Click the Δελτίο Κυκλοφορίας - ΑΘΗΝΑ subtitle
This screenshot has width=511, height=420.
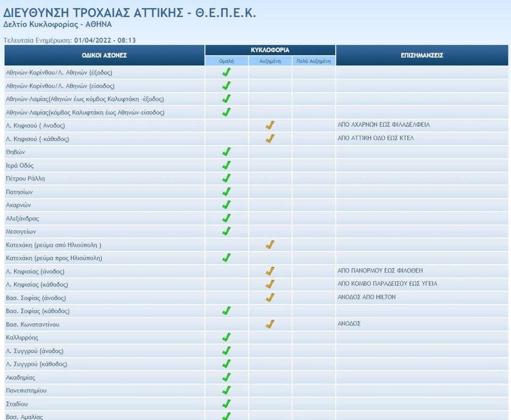click(57, 24)
